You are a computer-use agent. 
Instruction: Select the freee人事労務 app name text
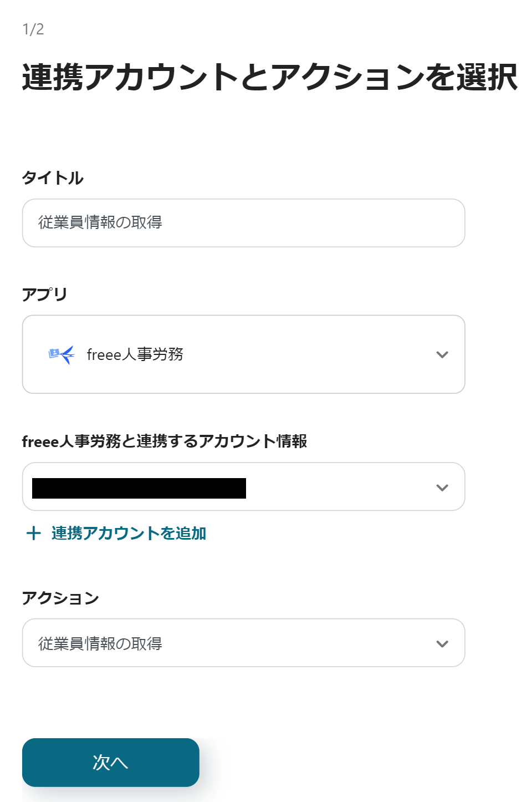(x=135, y=355)
